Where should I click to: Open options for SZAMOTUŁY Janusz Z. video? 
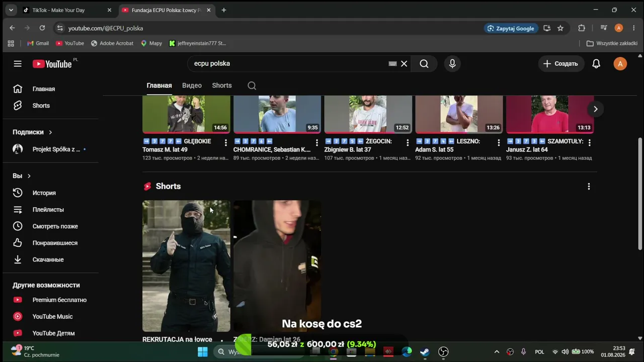[x=589, y=143]
